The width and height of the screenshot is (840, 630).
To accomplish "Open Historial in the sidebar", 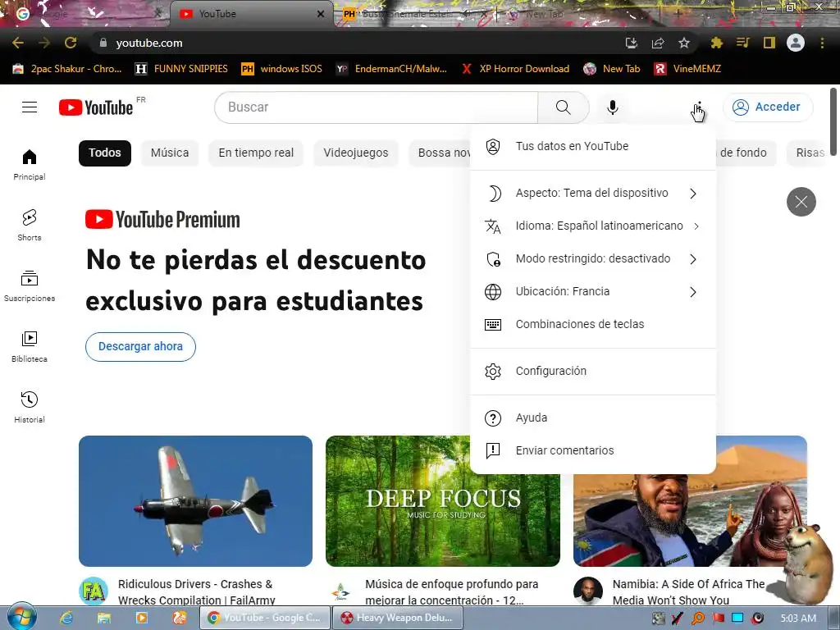I will 30,407.
